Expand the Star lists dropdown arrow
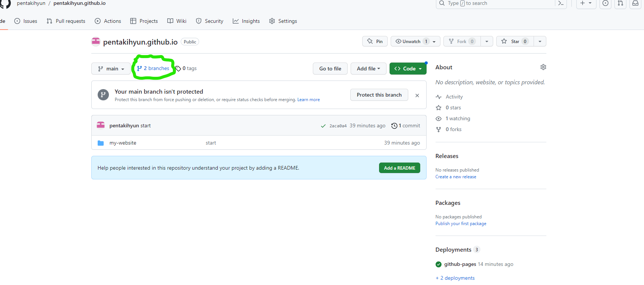Viewport: 644px width, 285px height. point(540,41)
